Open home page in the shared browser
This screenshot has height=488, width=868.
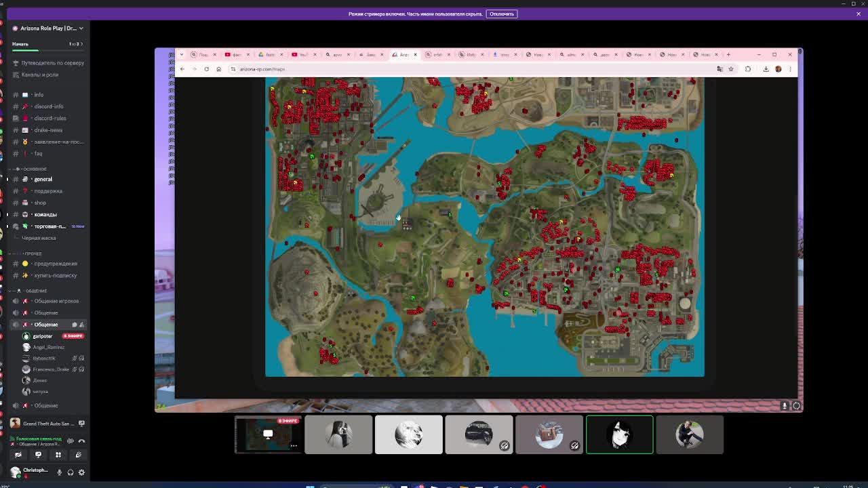[x=218, y=68]
